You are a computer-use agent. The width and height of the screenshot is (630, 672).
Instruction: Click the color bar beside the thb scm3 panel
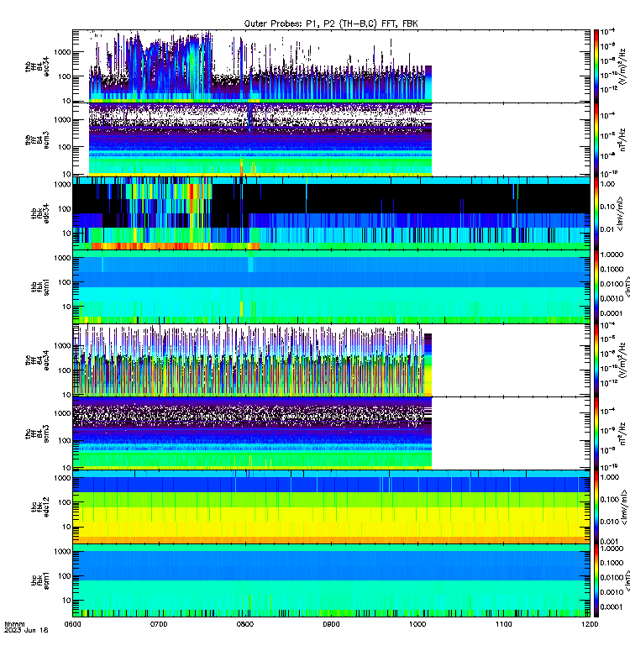point(596,139)
